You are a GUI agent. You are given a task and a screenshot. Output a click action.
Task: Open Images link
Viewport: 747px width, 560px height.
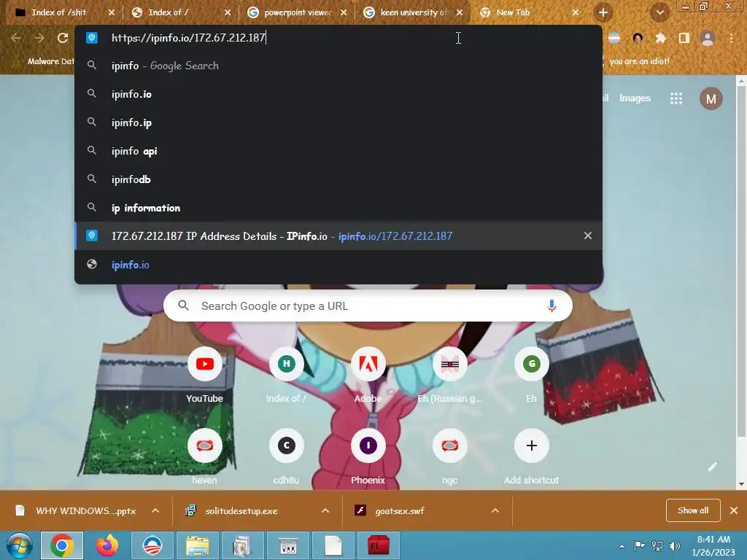(x=635, y=98)
